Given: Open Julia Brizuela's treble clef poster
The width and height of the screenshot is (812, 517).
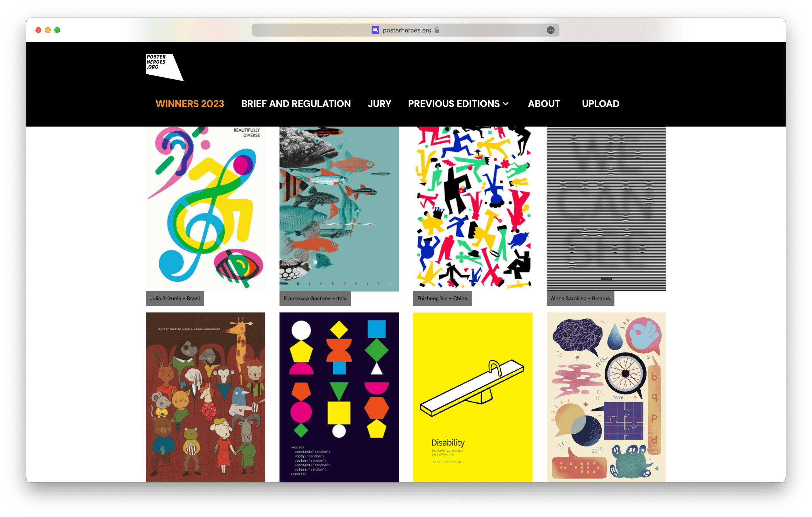Looking at the screenshot, I should coord(205,209).
